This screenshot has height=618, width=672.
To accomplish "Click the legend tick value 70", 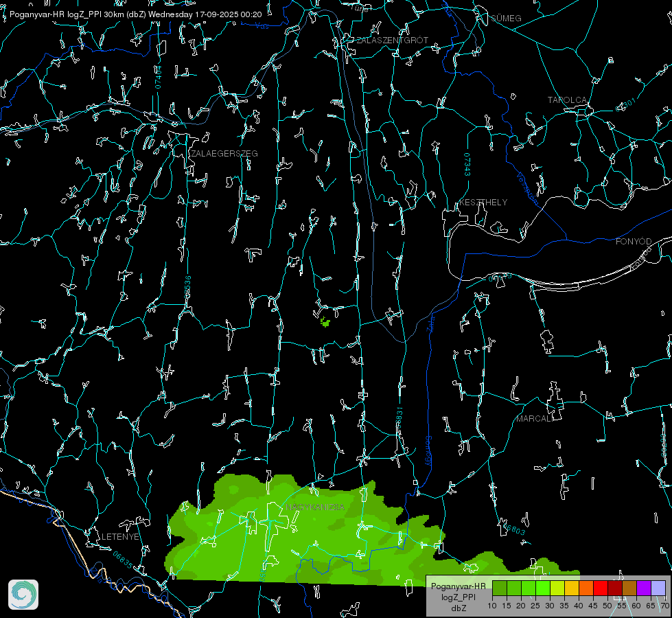I will click(664, 606).
